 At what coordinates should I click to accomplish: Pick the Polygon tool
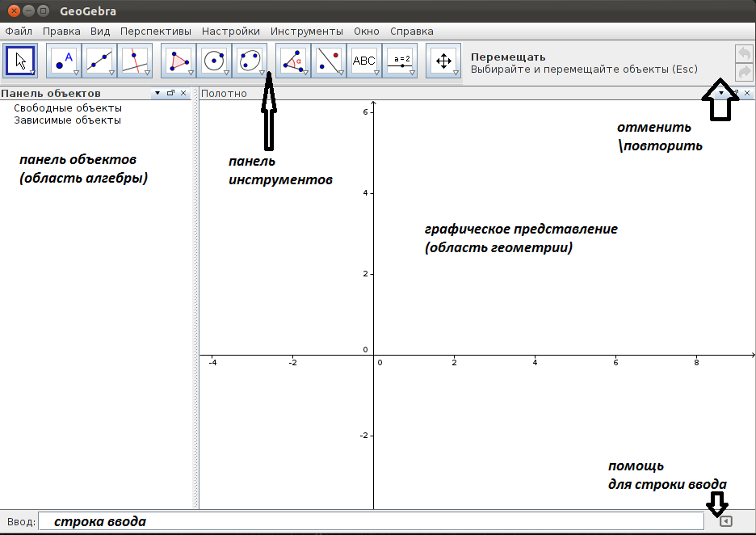178,61
